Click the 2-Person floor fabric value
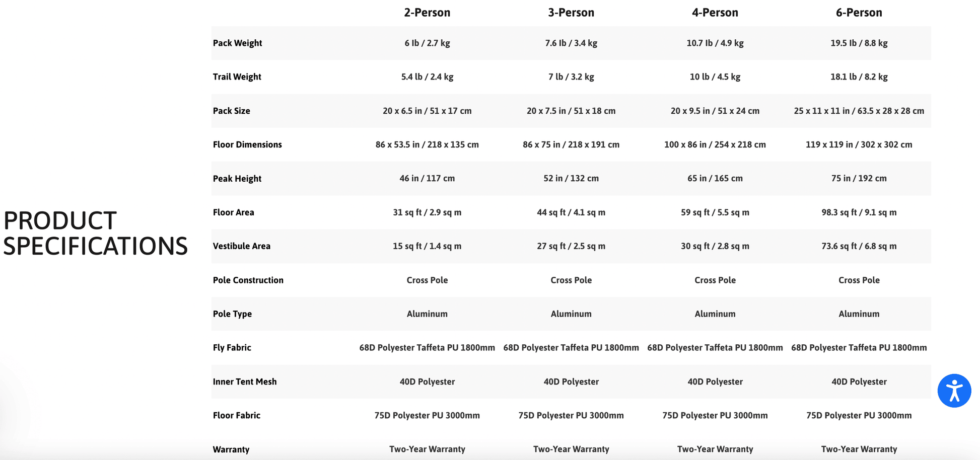980x460 pixels. pyautogui.click(x=427, y=416)
